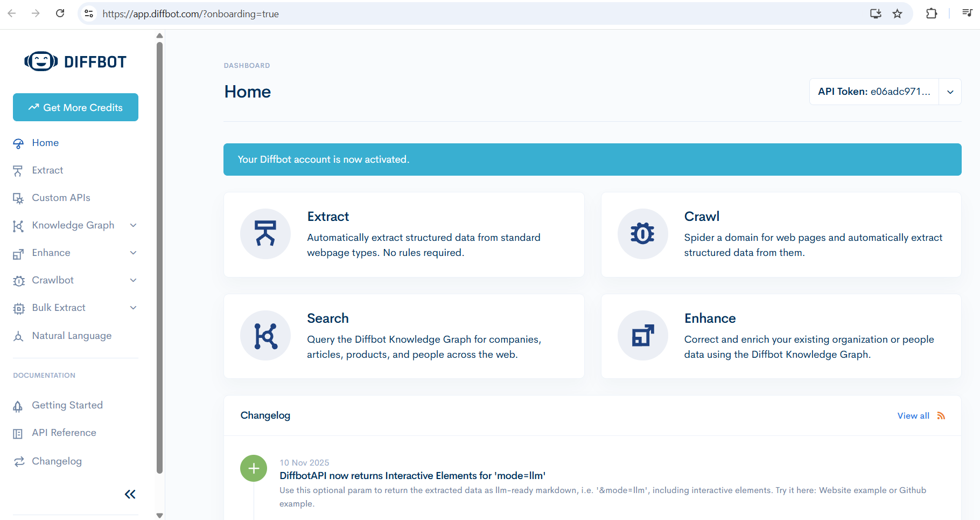Image resolution: width=980 pixels, height=520 pixels.
Task: Open the API Token dropdown
Action: (950, 92)
